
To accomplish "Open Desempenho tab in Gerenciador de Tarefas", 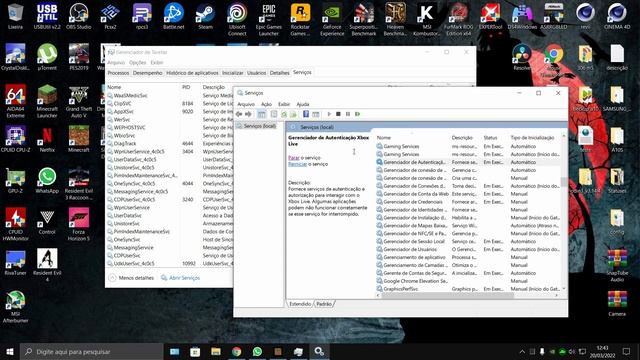I will [147, 73].
